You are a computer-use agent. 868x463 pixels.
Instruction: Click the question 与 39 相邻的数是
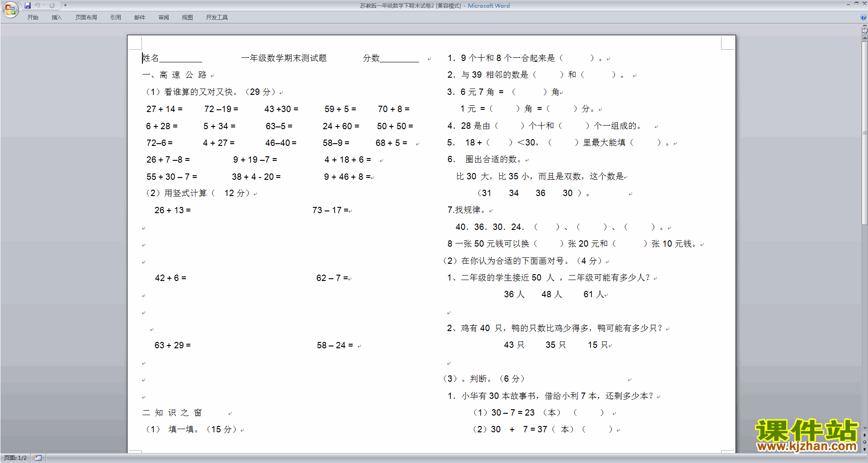495,75
